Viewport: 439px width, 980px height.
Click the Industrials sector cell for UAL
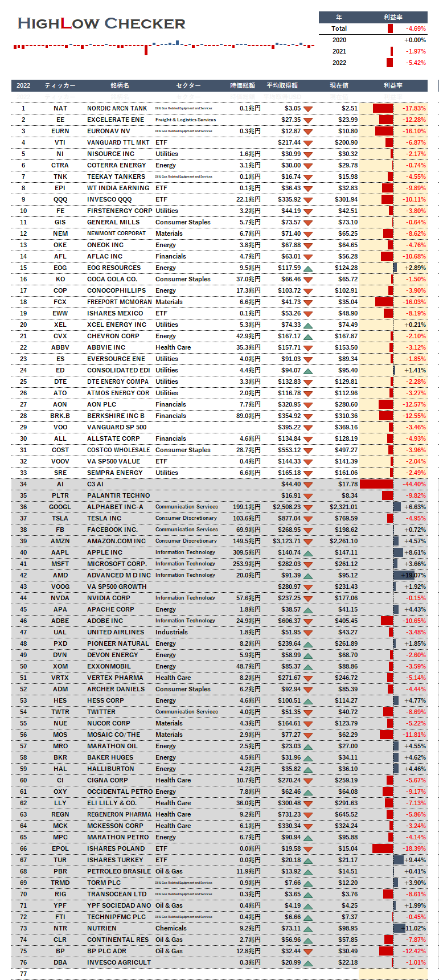click(x=171, y=632)
